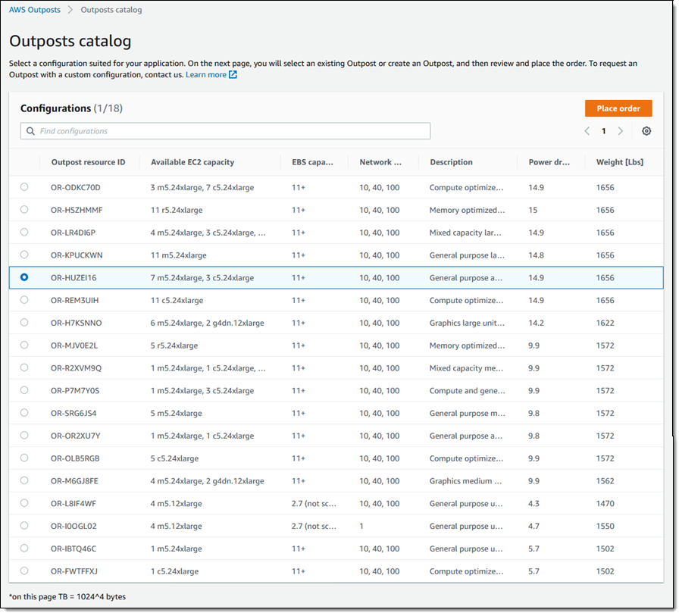This screenshot has height=616, width=682.
Task: Click the search magnifier icon
Action: pos(30,131)
